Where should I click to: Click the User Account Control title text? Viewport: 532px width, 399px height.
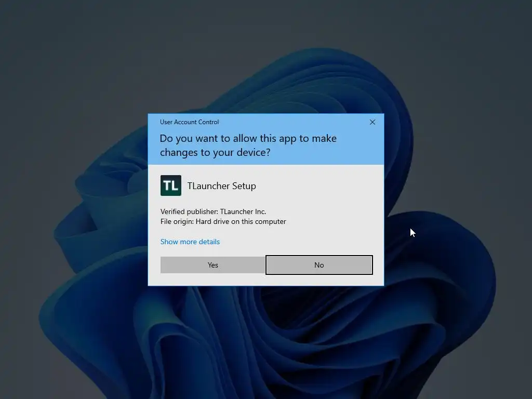pos(189,122)
